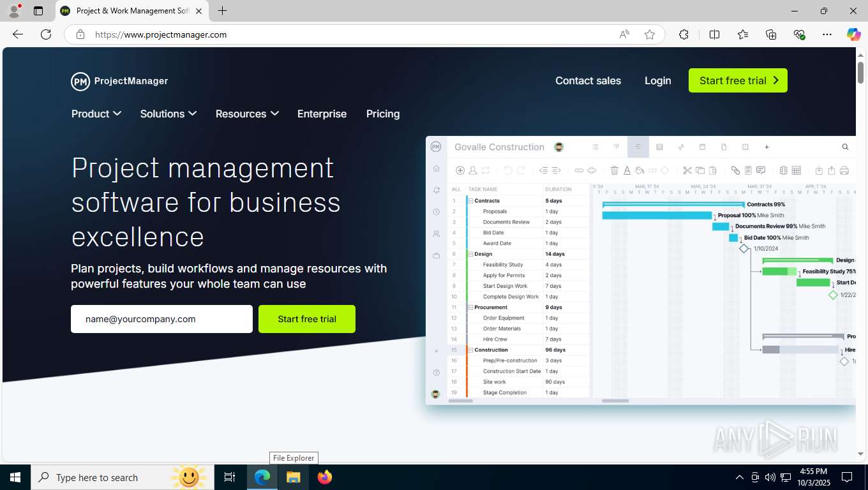This screenshot has height=490, width=868.
Task: Open the Windows Start menu
Action: point(15,477)
